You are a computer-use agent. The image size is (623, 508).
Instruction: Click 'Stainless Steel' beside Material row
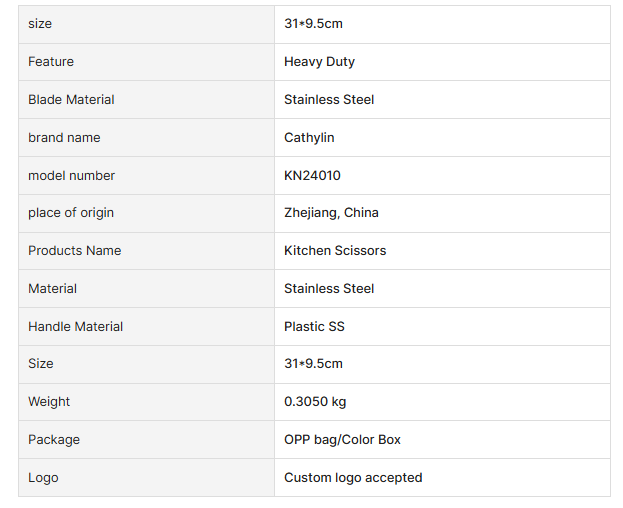tap(329, 289)
